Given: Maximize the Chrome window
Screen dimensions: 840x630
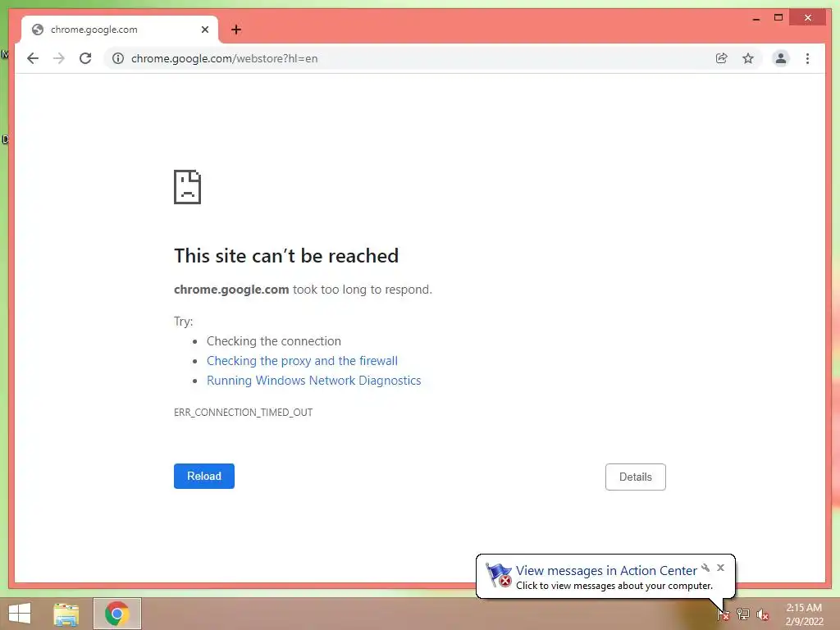Looking at the screenshot, I should pyautogui.click(x=778, y=18).
